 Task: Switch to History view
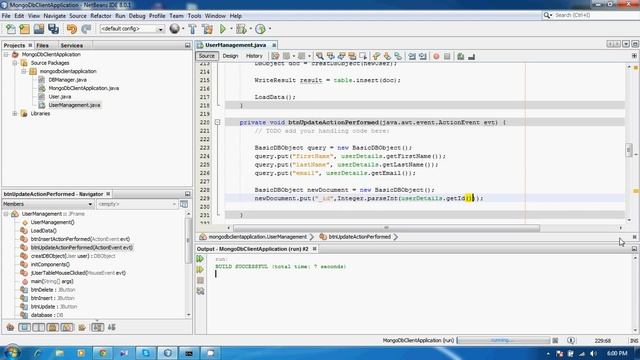[254, 56]
